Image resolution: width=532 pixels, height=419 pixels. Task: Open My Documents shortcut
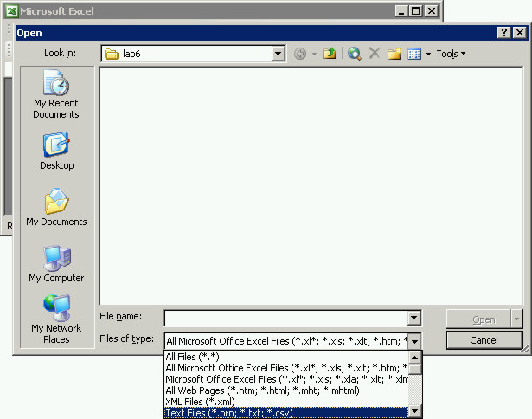(x=56, y=208)
